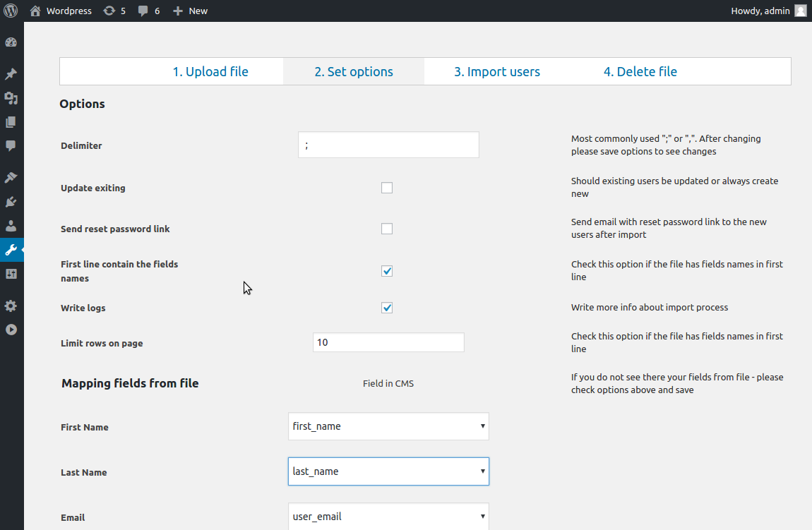Open the Comments sidebar icon
This screenshot has width=812, height=530.
[11, 146]
